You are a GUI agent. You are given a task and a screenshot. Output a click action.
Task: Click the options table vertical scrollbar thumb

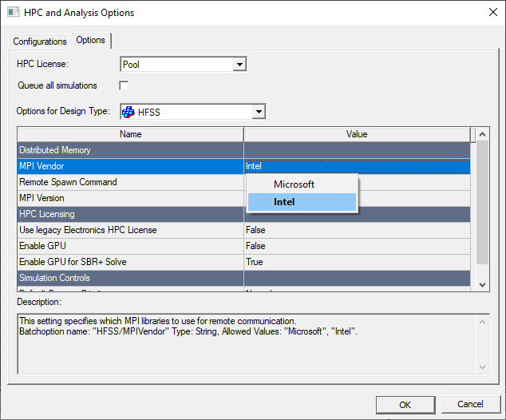point(482,203)
